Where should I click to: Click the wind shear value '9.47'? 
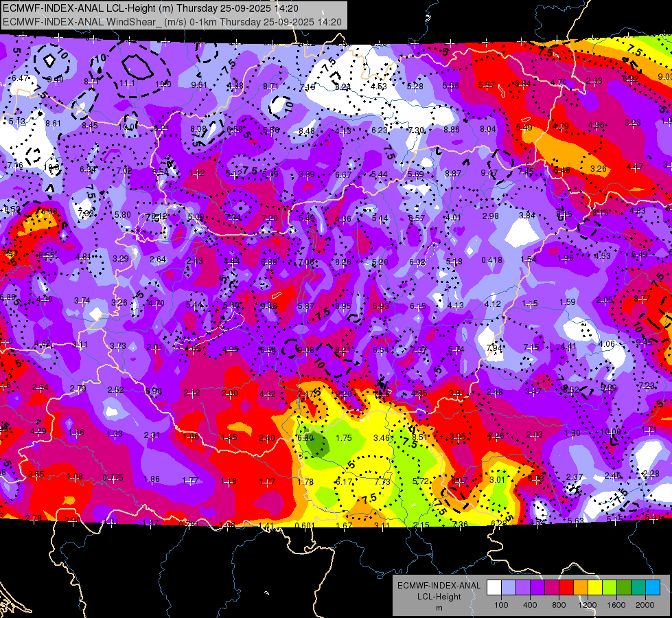tap(489, 172)
